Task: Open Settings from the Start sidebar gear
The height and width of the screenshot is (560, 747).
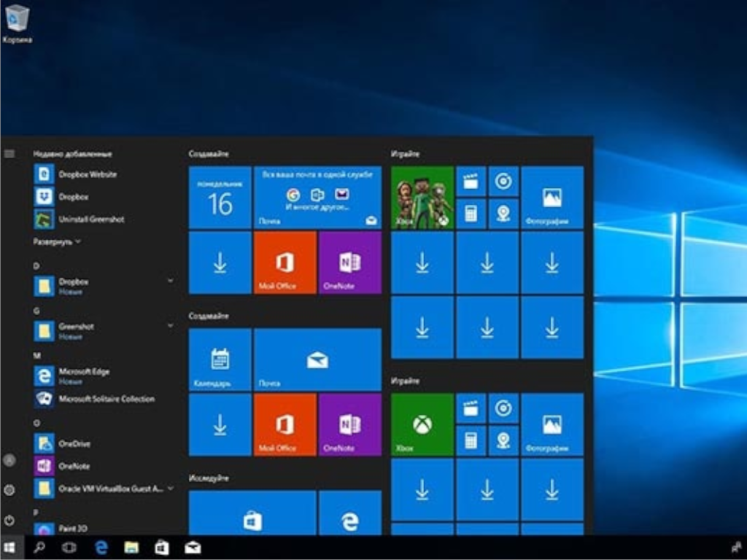Action: click(x=9, y=489)
